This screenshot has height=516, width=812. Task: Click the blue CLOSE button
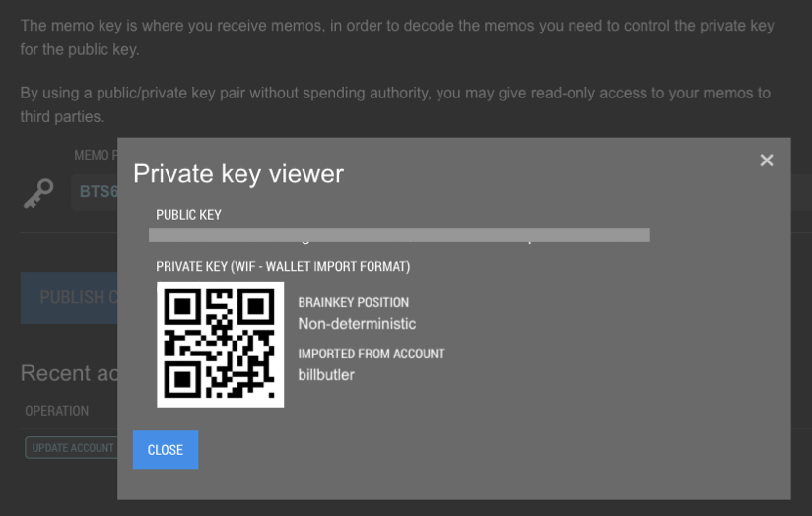[x=166, y=450]
